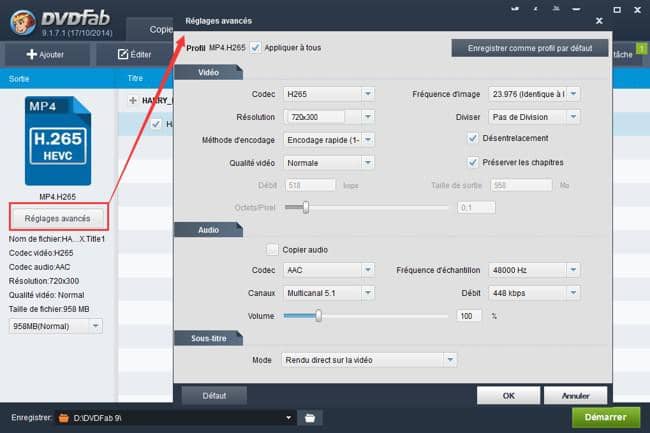Toggle the Appliquer à tous checkbox
This screenshot has height=433, width=650.
255,48
